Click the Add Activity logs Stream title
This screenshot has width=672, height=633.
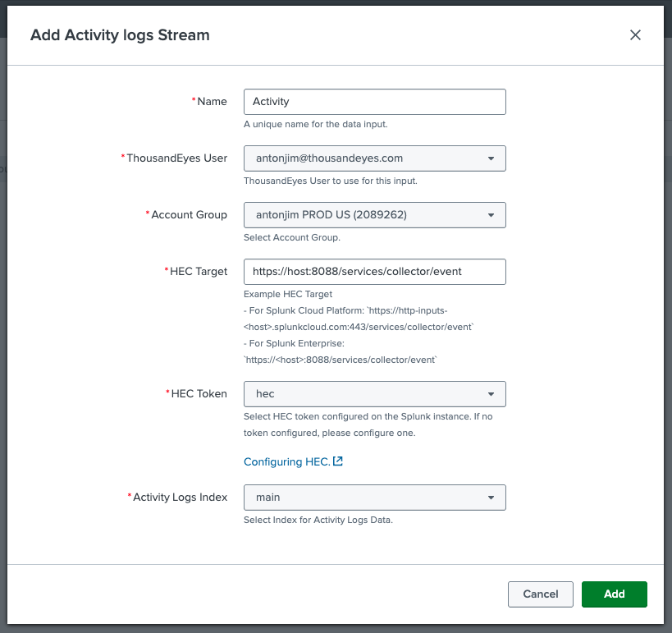coord(120,35)
